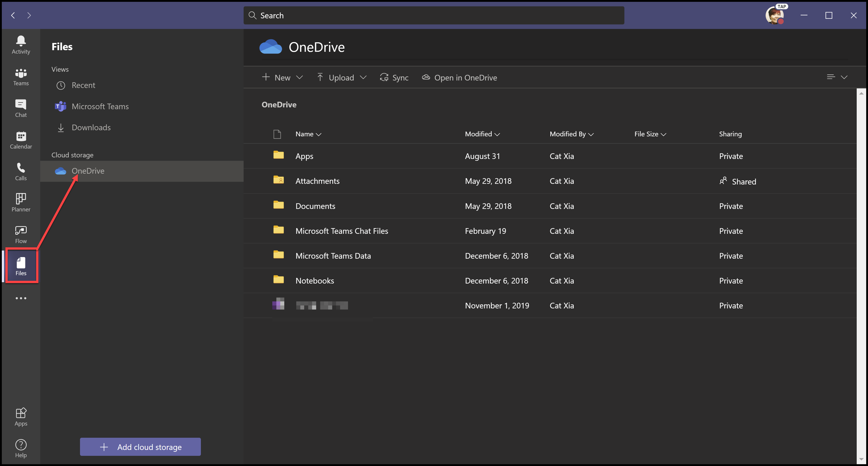
Task: Click Add cloud storage button
Action: click(x=140, y=447)
